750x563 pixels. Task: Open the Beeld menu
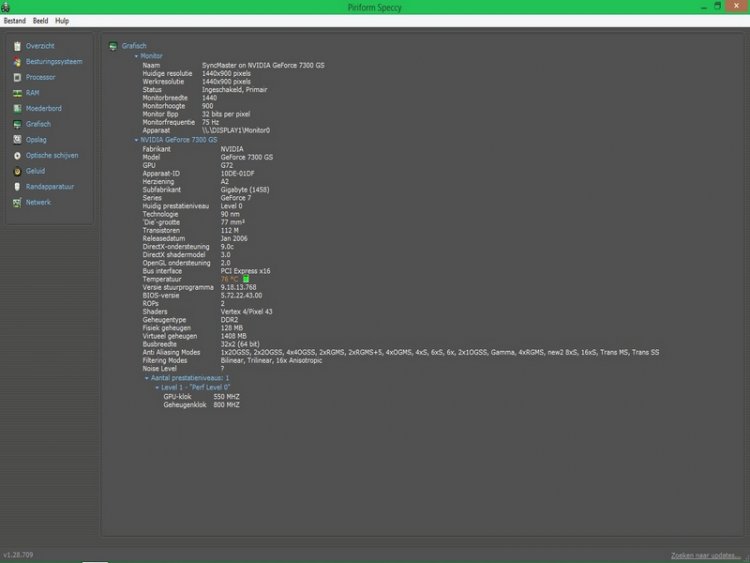(40, 20)
